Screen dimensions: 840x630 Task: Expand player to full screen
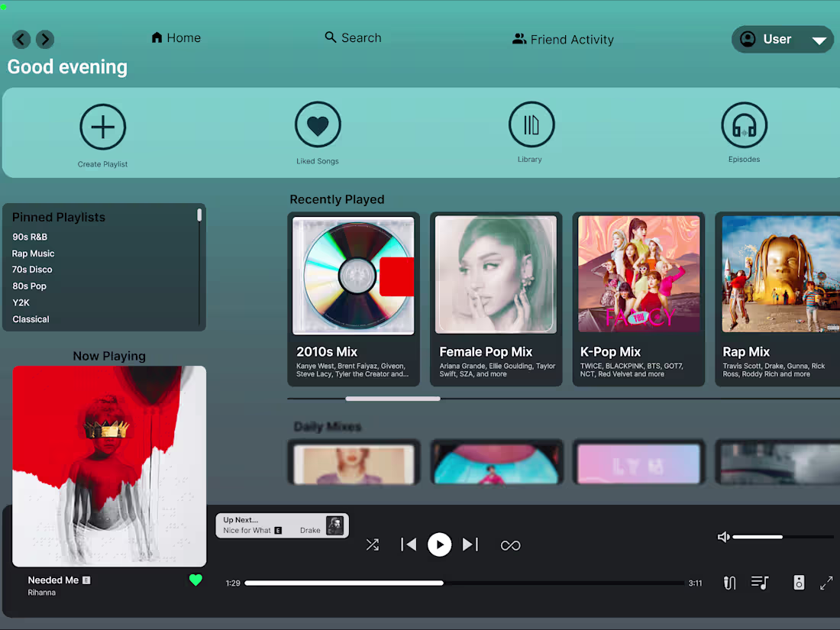(826, 583)
